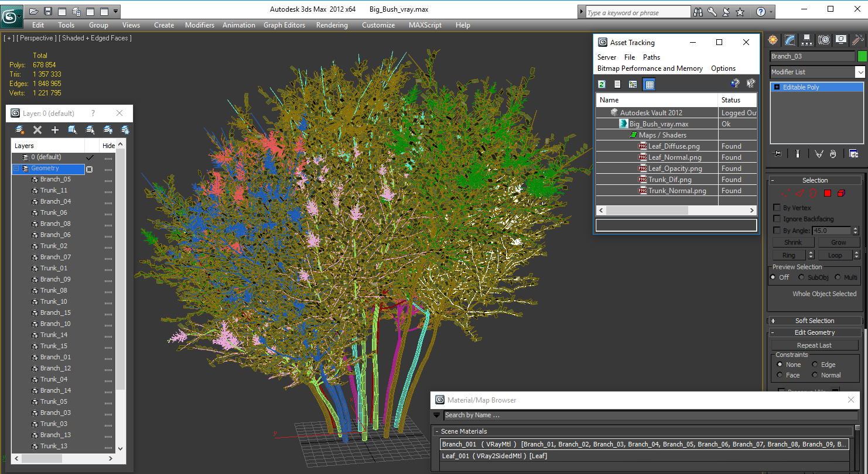Click the Save File toolbar icon

click(x=48, y=11)
